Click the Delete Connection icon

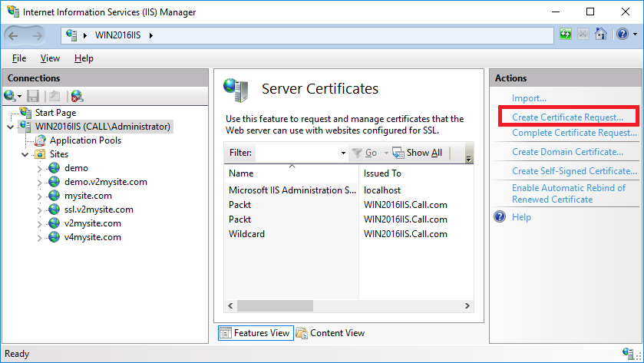[x=78, y=96]
